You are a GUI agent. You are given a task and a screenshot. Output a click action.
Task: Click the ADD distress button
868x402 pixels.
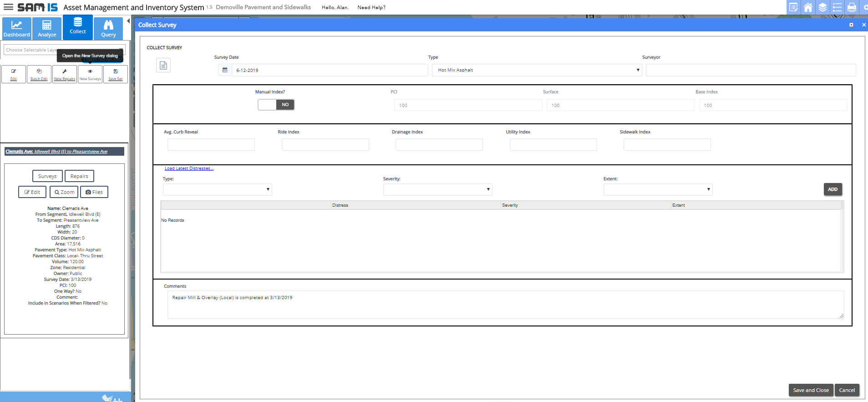(x=832, y=189)
